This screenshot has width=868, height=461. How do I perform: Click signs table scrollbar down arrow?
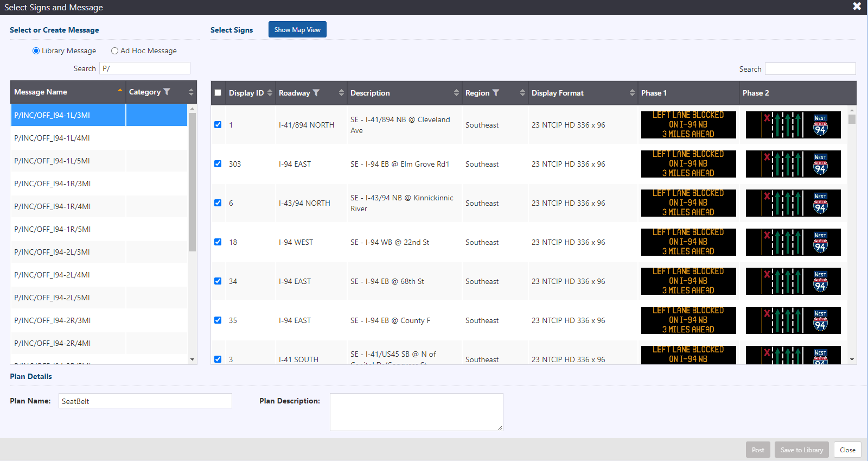coord(852,359)
